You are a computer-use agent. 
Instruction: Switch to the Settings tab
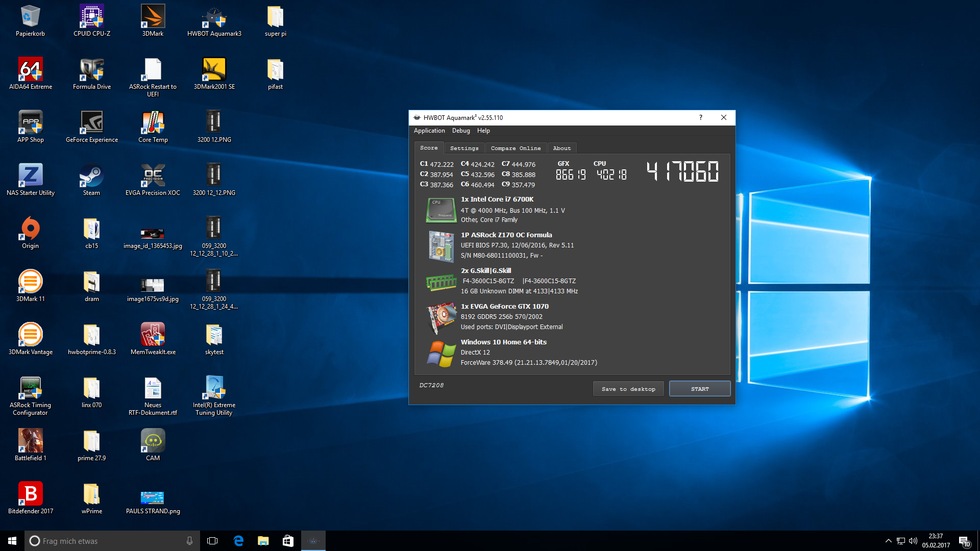464,148
